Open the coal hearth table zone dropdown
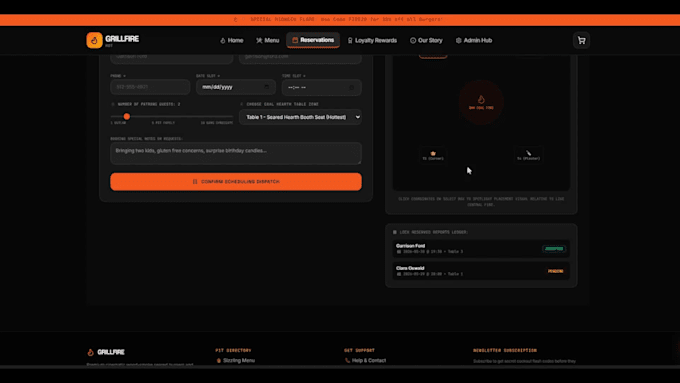Viewport: 680px width, 383px height. [x=300, y=117]
